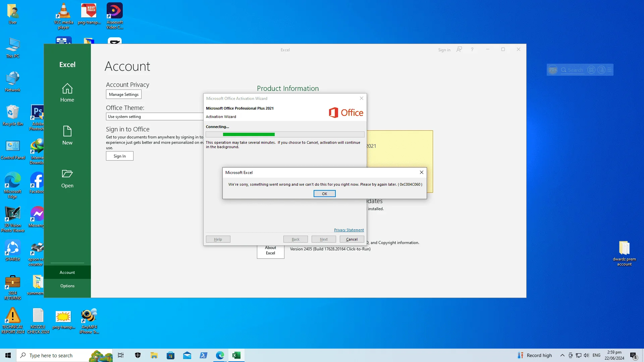Select the TECHNICAL REPORT 2024 warning icon
644x362 pixels.
(13, 321)
